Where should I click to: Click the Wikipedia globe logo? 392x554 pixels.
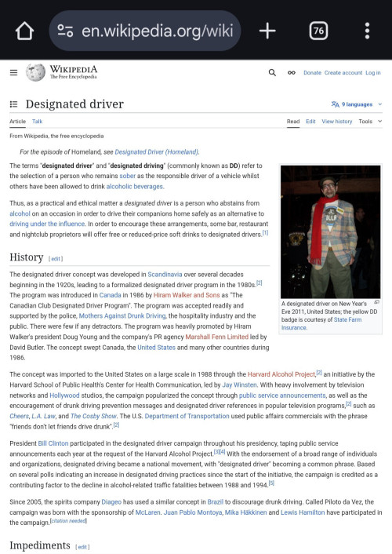pos(35,72)
